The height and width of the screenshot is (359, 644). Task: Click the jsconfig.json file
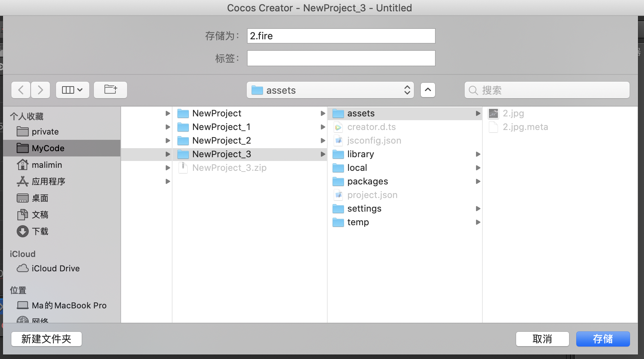coord(405,141)
